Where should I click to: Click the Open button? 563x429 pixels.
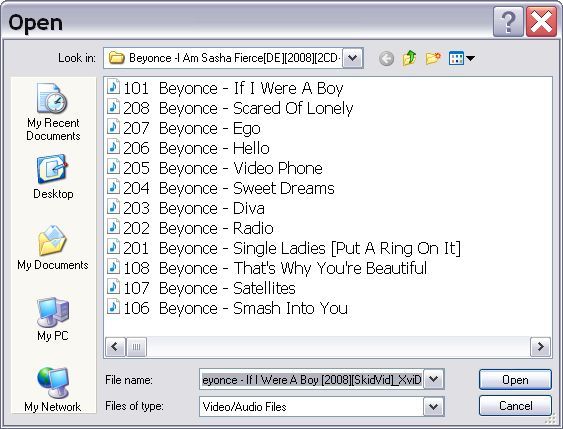tap(515, 379)
